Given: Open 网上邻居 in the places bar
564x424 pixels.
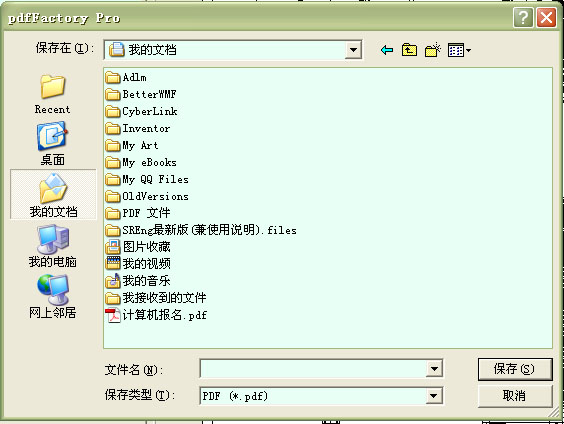Looking at the screenshot, I should pos(53,297).
